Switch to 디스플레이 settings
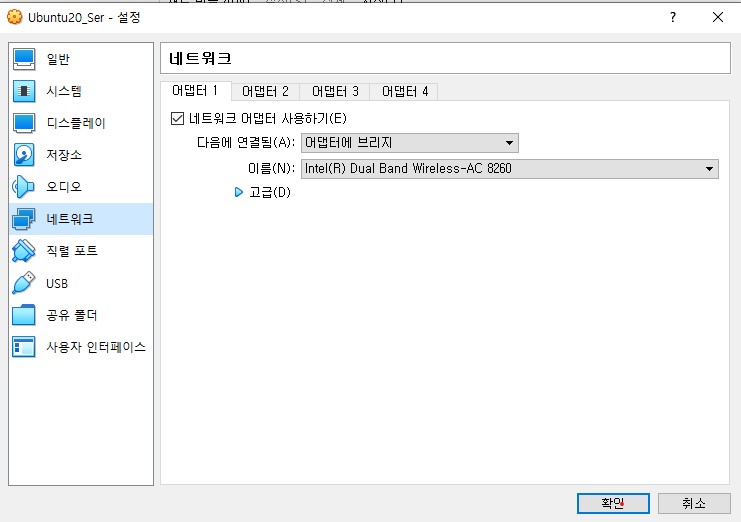741x522 pixels. click(76, 123)
